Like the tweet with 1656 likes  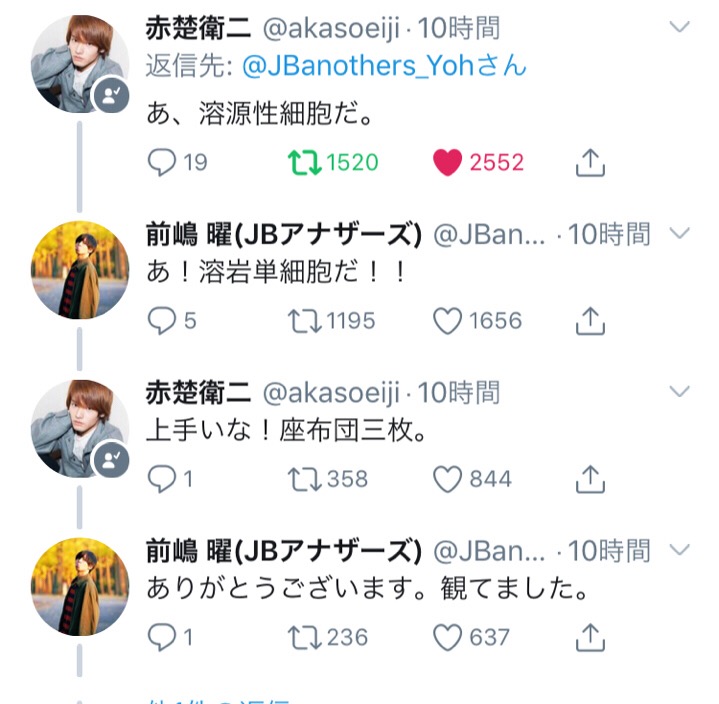pyautogui.click(x=448, y=320)
